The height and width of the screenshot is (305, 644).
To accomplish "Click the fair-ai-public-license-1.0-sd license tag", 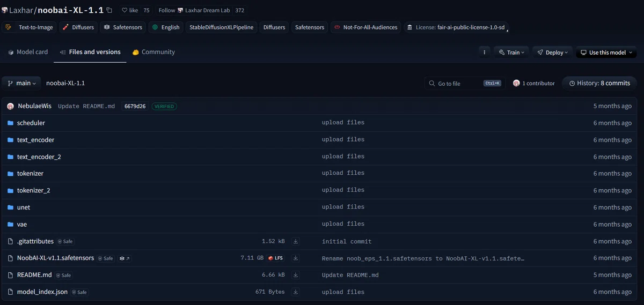I will point(456,27).
